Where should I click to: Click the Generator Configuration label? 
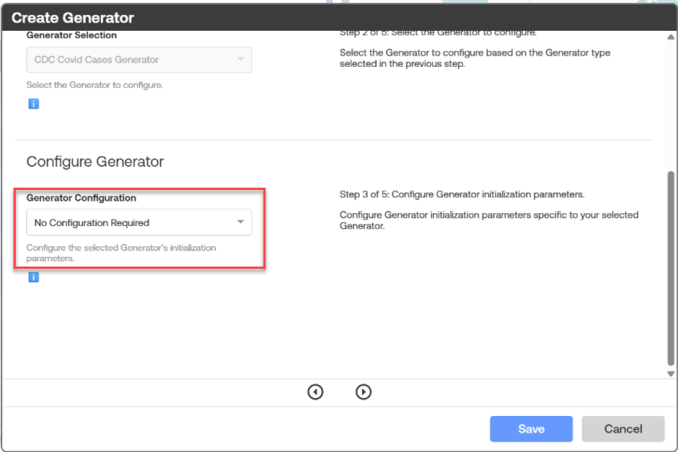81,198
